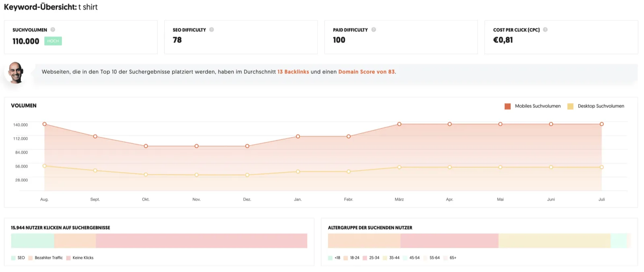Click the info icon next to Paid Difficulty
The width and height of the screenshot is (644, 272).
click(x=374, y=29)
